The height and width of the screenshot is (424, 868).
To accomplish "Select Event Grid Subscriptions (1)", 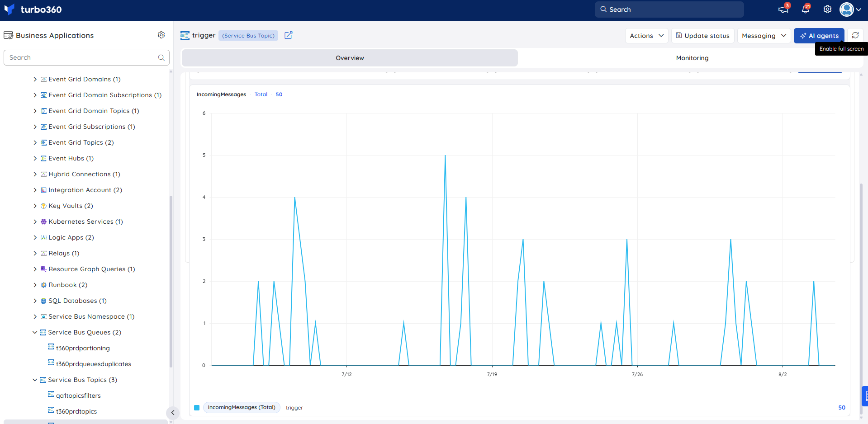I will (92, 127).
